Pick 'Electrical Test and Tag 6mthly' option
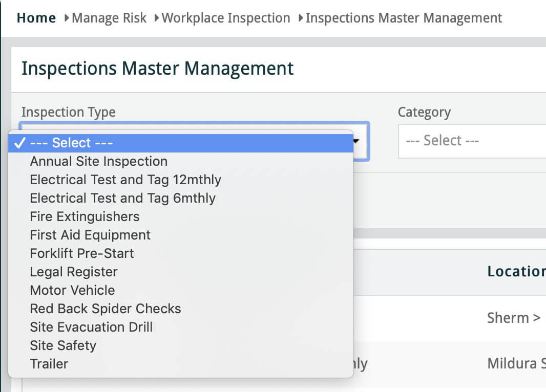 pyautogui.click(x=122, y=198)
